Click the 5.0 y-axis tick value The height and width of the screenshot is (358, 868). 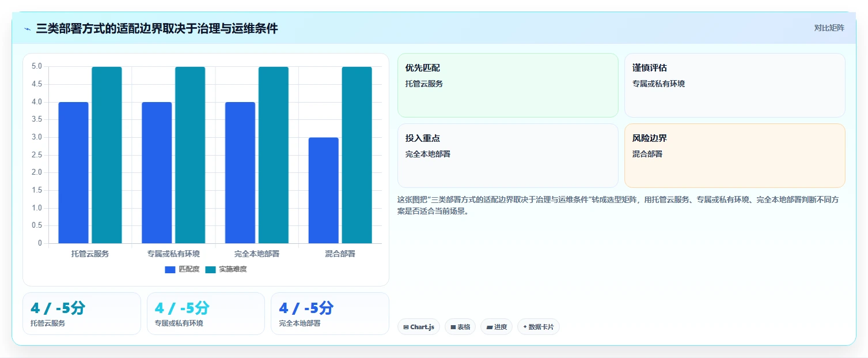(37, 67)
